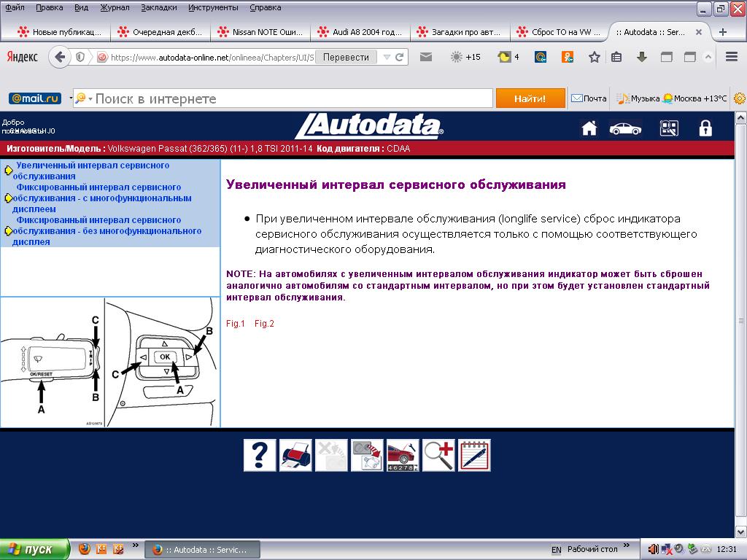Bookmark page with the star icon

tap(594, 57)
